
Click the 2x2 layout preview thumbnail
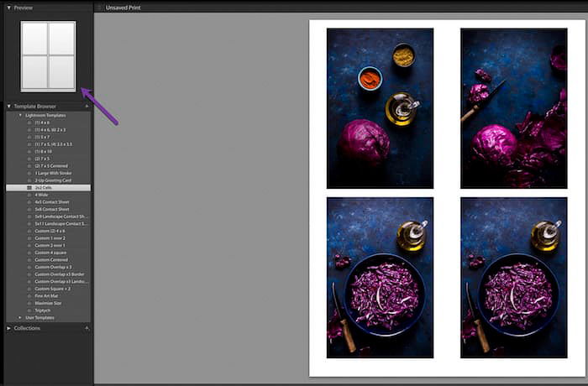click(49, 55)
